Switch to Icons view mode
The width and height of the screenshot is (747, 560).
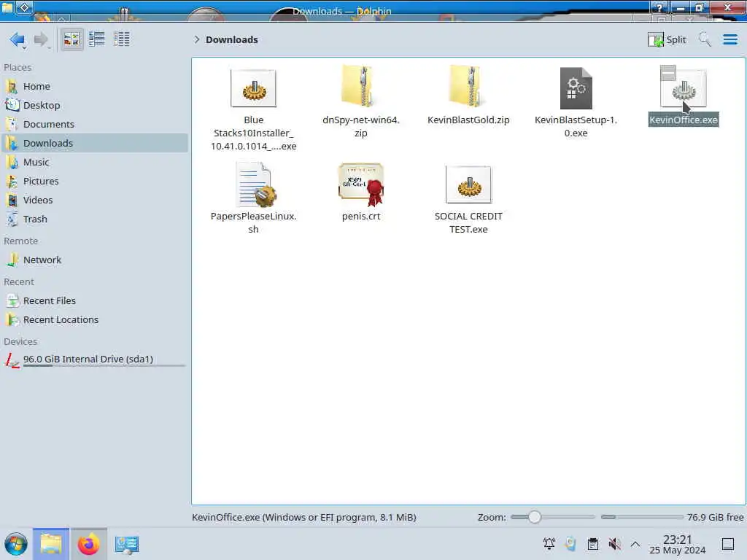point(71,39)
